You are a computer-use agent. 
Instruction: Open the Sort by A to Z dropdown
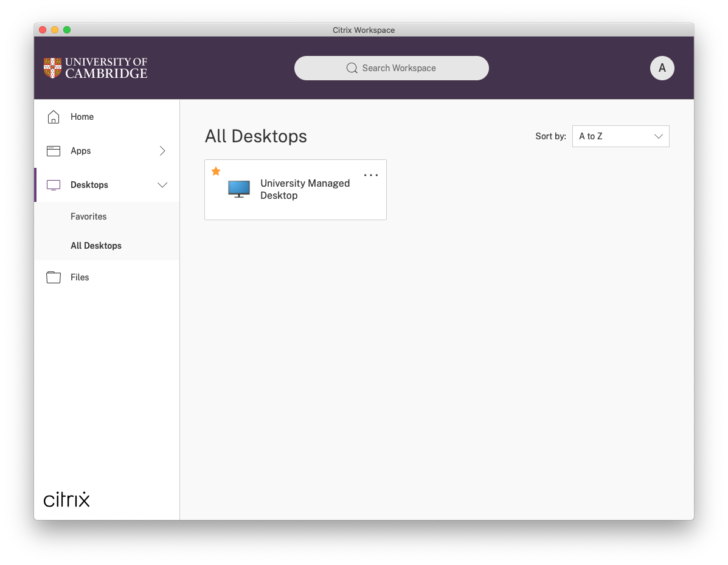point(620,136)
